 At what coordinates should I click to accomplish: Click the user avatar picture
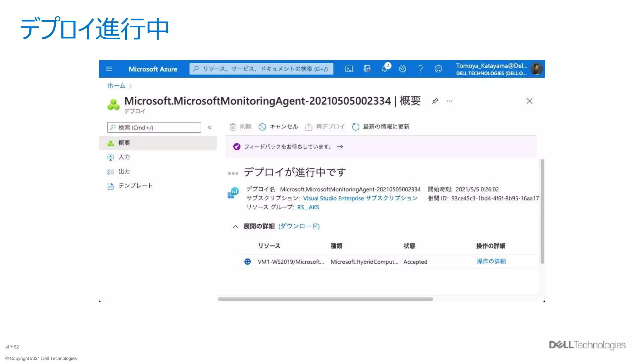pos(536,69)
